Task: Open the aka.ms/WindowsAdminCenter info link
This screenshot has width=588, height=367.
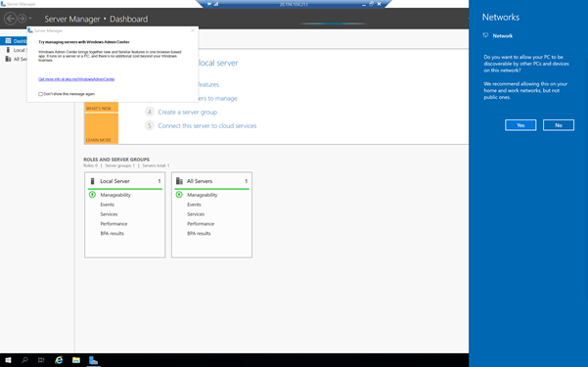Action: coord(76,79)
